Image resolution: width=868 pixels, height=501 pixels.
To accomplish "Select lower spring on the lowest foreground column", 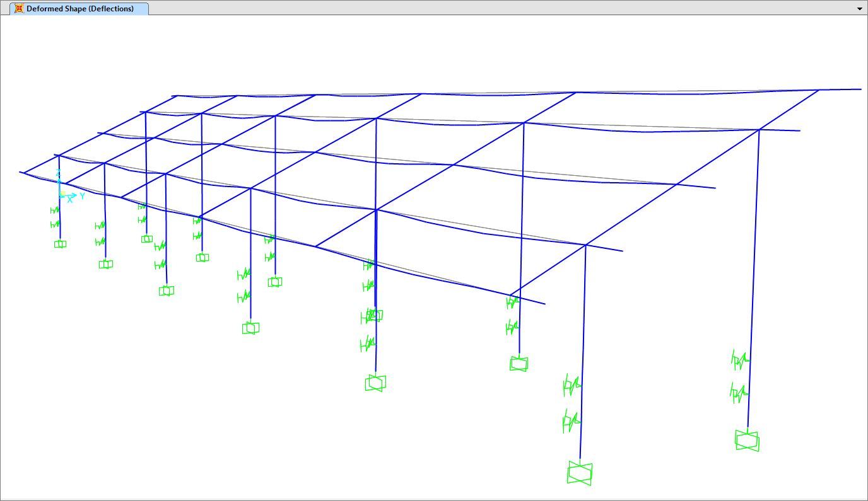I will tap(571, 420).
